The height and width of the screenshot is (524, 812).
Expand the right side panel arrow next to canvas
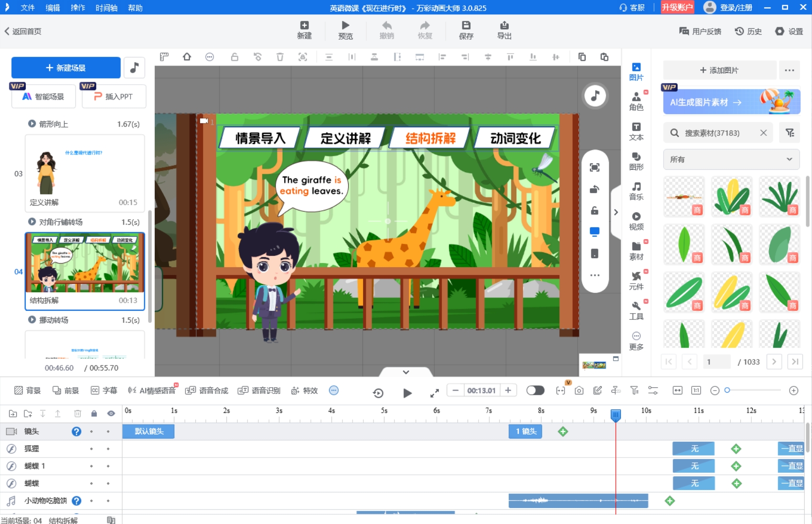pyautogui.click(x=616, y=212)
